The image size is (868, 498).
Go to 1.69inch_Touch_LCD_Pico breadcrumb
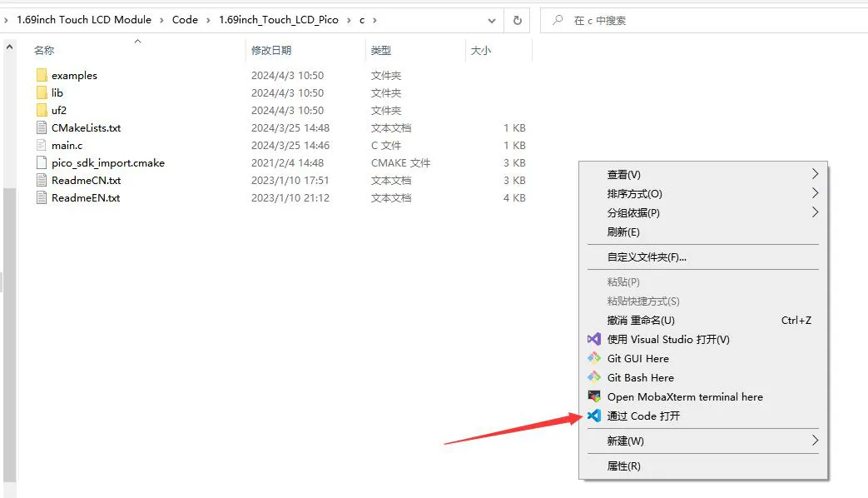point(279,20)
